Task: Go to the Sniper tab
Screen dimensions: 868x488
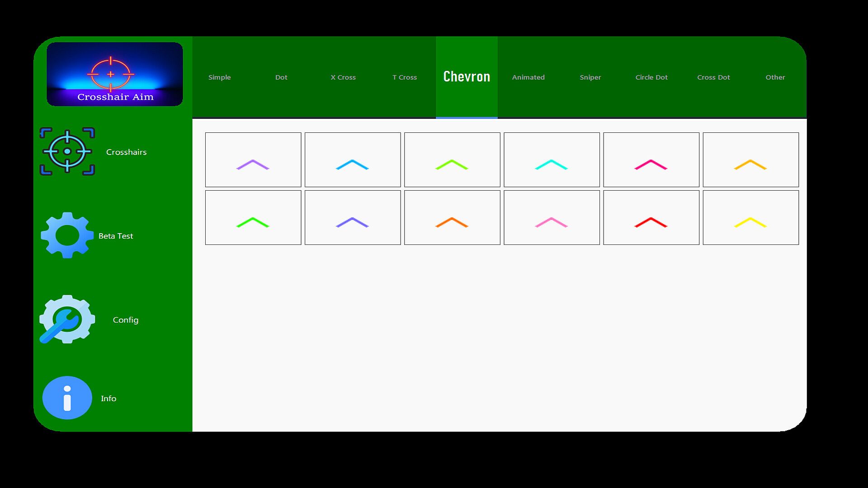Action: pos(590,77)
